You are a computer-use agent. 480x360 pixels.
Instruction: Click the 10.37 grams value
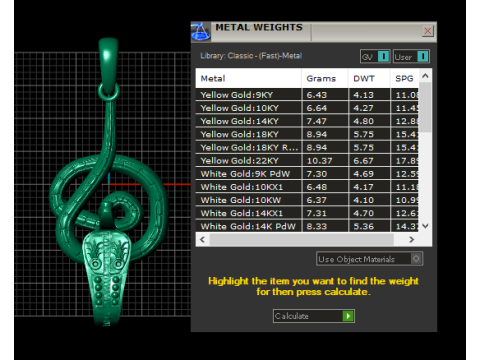[x=319, y=161]
